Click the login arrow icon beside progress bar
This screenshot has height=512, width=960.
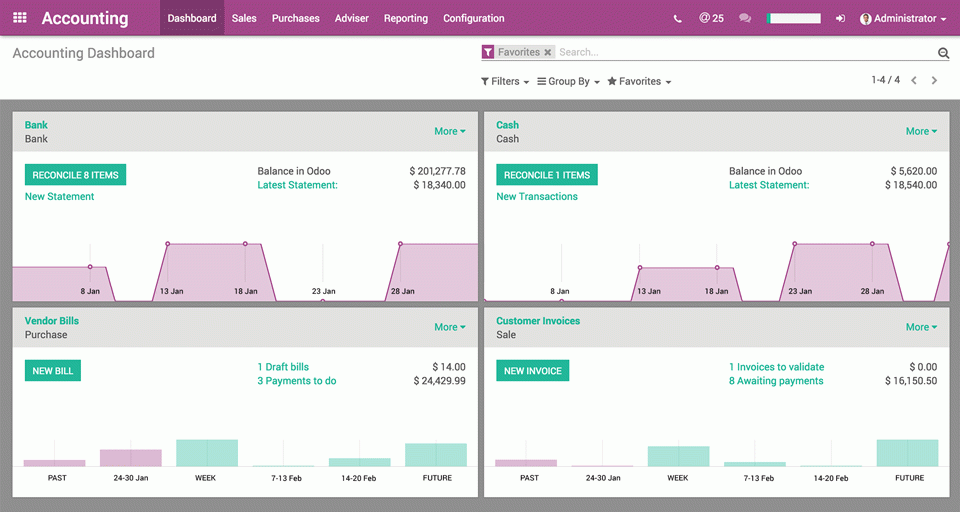(x=840, y=18)
